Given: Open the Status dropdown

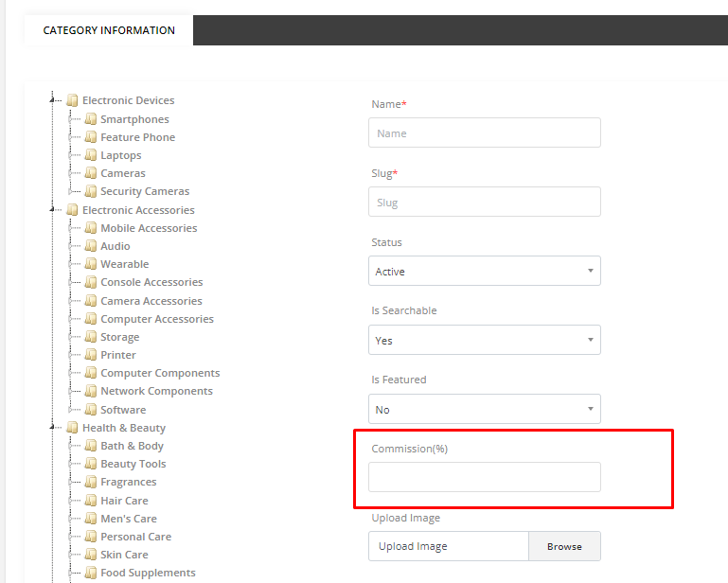Looking at the screenshot, I should coord(484,272).
